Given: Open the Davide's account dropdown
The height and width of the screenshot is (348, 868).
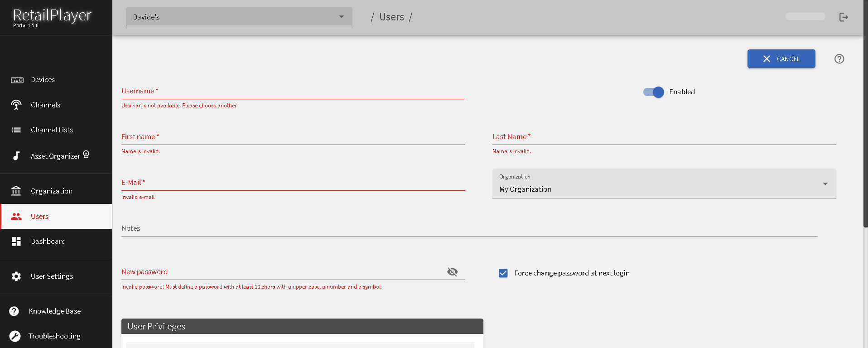Looking at the screenshot, I should coord(239,17).
